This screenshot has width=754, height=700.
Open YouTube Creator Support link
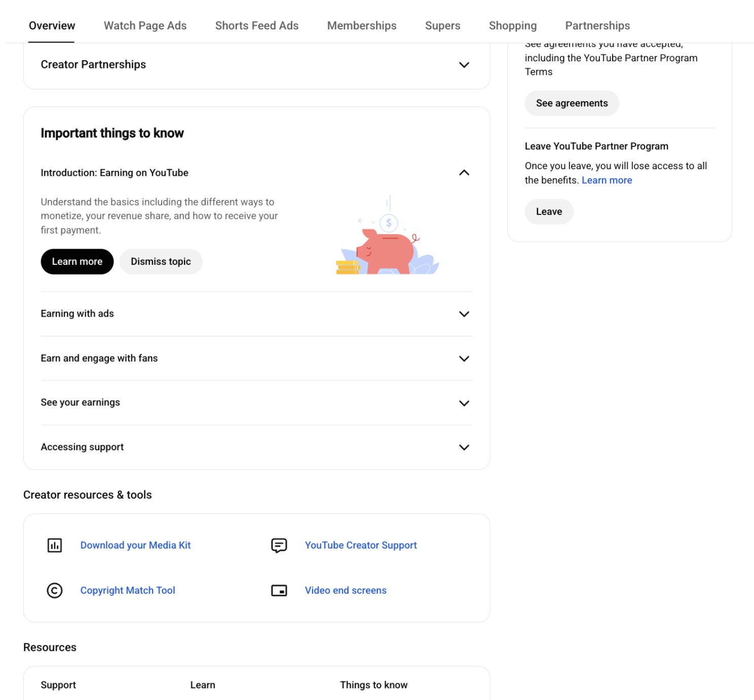361,545
